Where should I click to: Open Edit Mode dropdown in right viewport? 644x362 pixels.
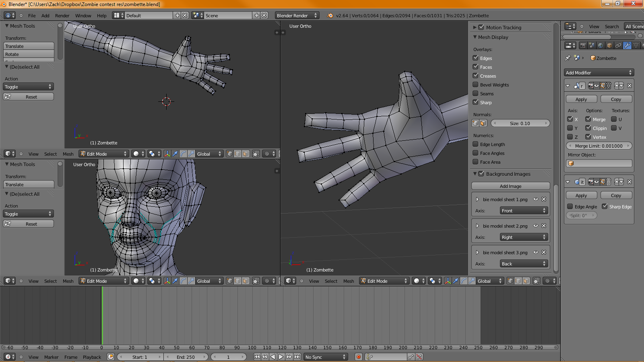pyautogui.click(x=384, y=281)
